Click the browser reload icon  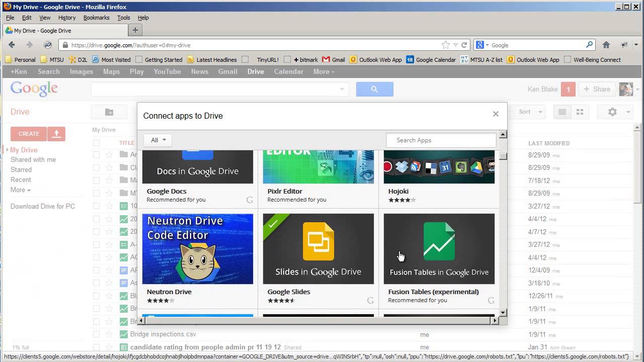pos(464,45)
